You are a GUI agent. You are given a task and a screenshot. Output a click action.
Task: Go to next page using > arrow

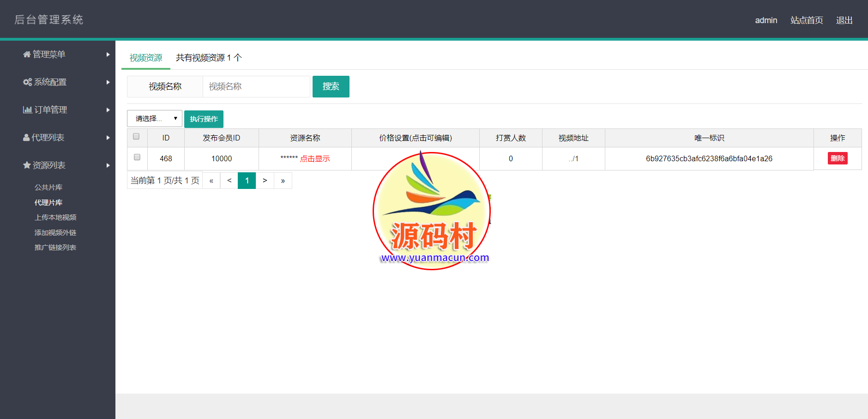coord(265,181)
